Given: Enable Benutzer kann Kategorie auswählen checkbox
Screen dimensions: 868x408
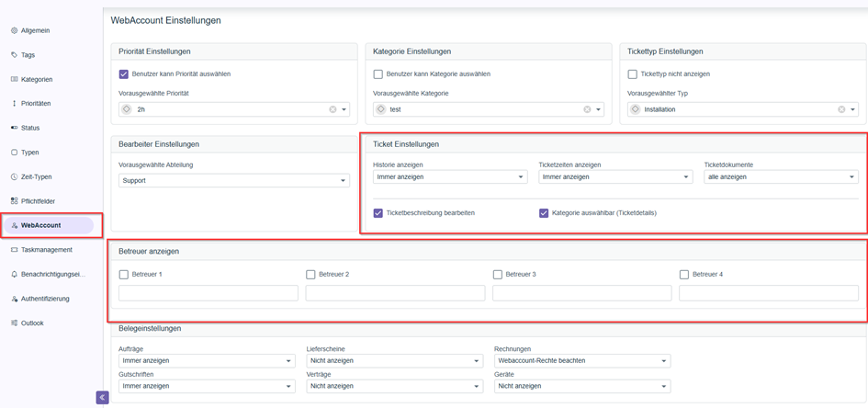Looking at the screenshot, I should 378,74.
